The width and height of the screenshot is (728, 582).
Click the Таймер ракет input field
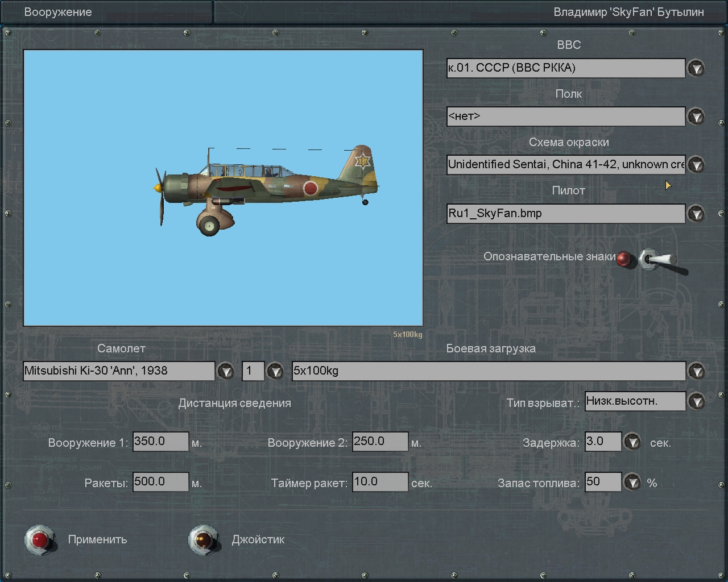(x=380, y=482)
